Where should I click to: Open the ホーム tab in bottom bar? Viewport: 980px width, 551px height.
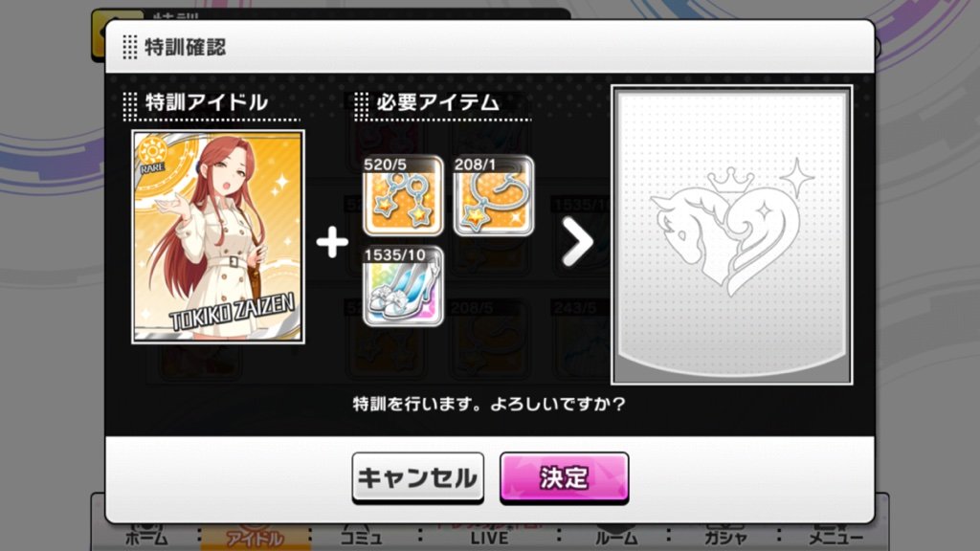[x=146, y=538]
